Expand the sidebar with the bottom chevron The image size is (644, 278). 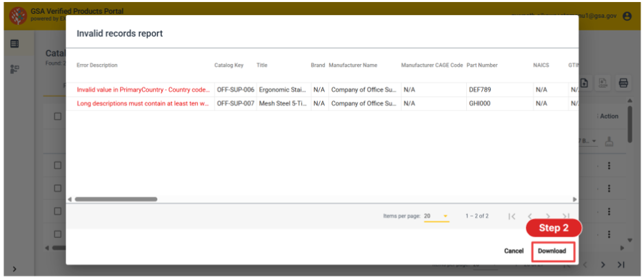[14, 269]
